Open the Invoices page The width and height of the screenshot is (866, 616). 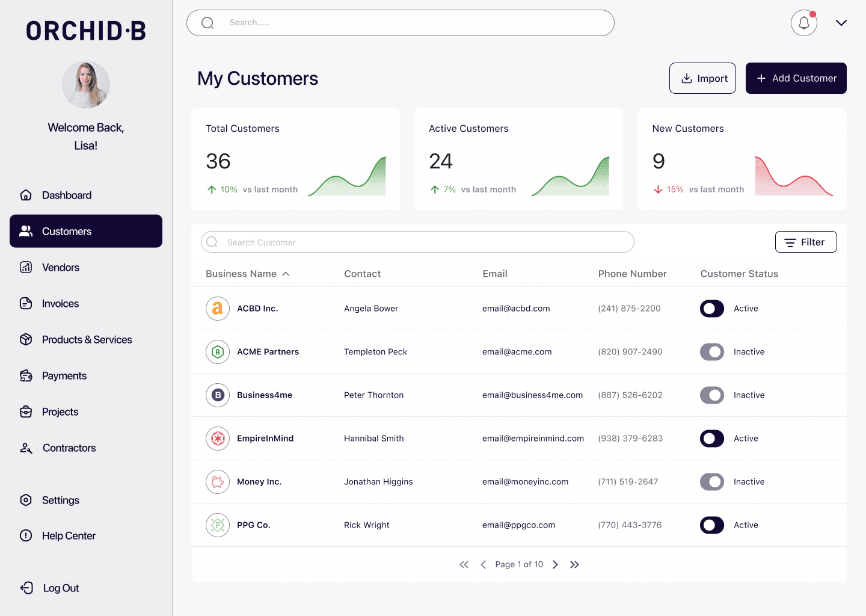point(60,304)
